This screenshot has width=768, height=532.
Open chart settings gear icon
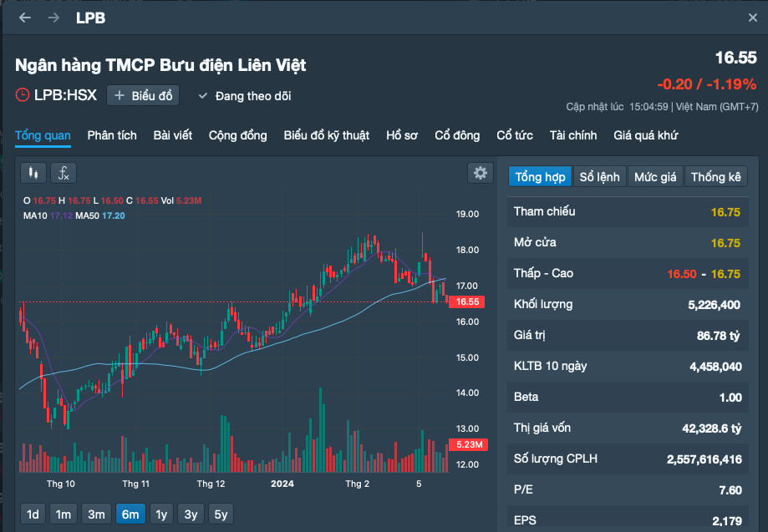click(480, 173)
